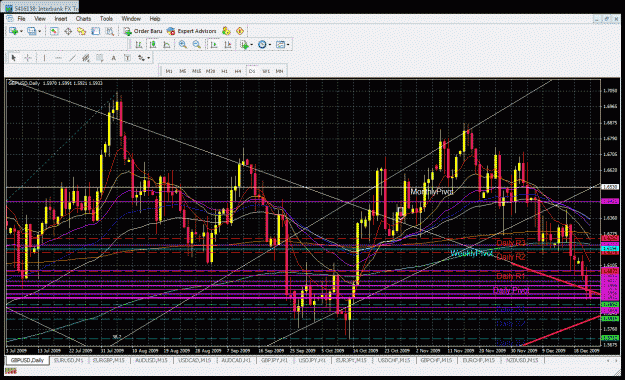625x380 pixels.
Task: Click the MonthlyPivot label on chart
Action: 432,192
